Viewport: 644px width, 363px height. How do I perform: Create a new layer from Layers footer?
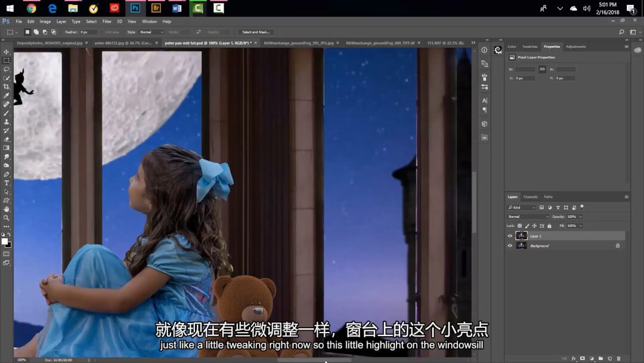(x=609, y=358)
